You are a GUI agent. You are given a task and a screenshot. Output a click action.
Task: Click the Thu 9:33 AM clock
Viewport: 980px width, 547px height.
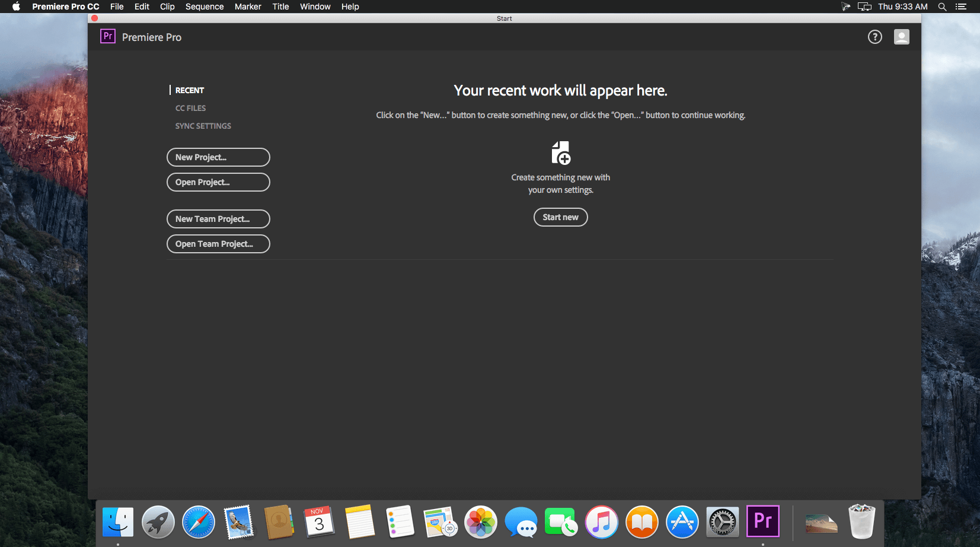pyautogui.click(x=903, y=7)
